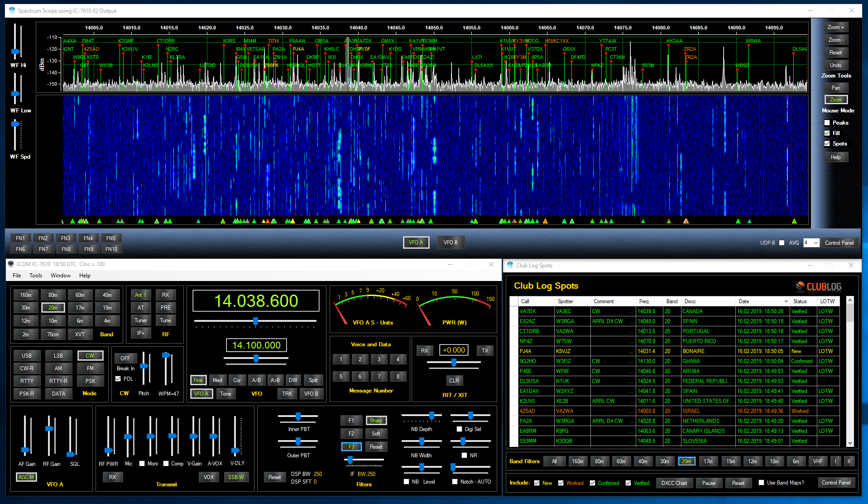Viewport: 868px width, 504px height.
Task: Select the 20m band button on radio
Action: [x=53, y=308]
